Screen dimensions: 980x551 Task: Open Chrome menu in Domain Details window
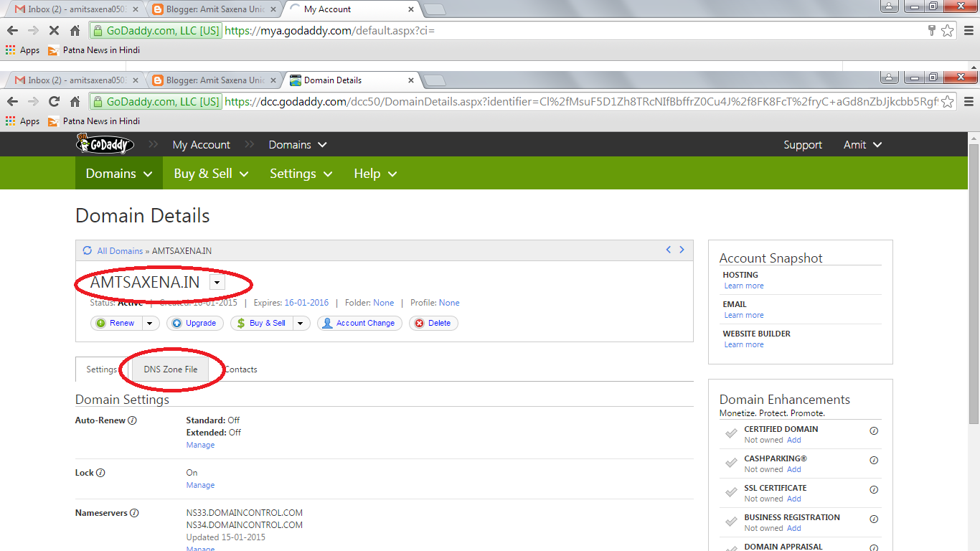[969, 101]
